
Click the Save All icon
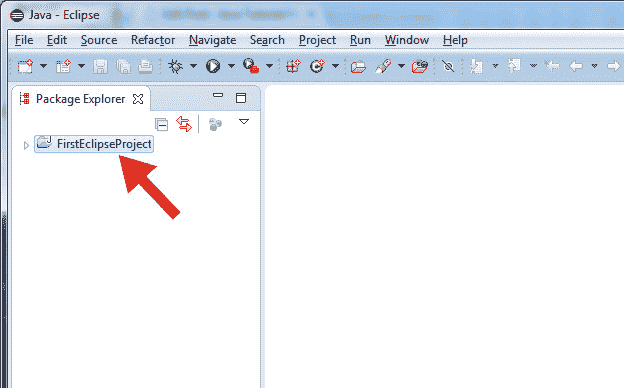[123, 66]
